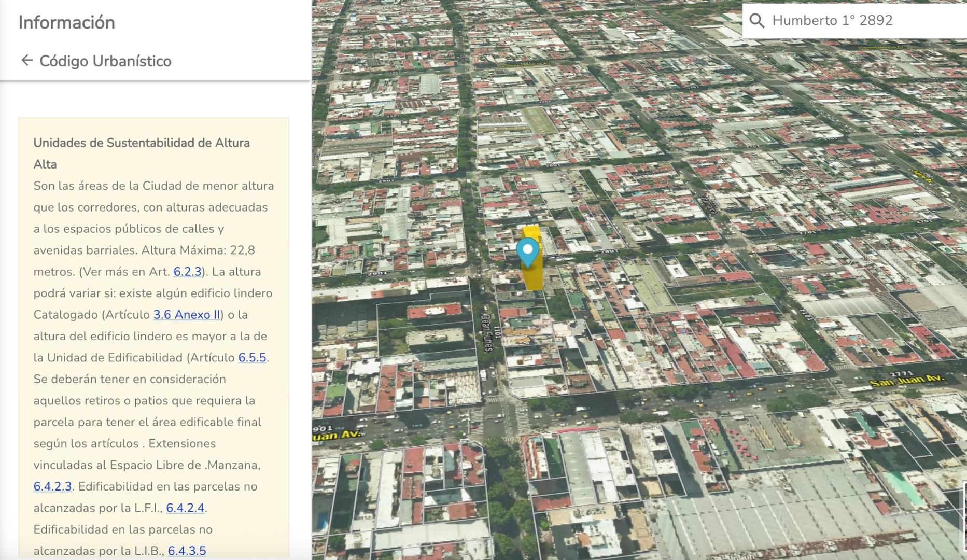Image resolution: width=967 pixels, height=560 pixels.
Task: Open article link 6.4.2.3
Action: (x=52, y=486)
